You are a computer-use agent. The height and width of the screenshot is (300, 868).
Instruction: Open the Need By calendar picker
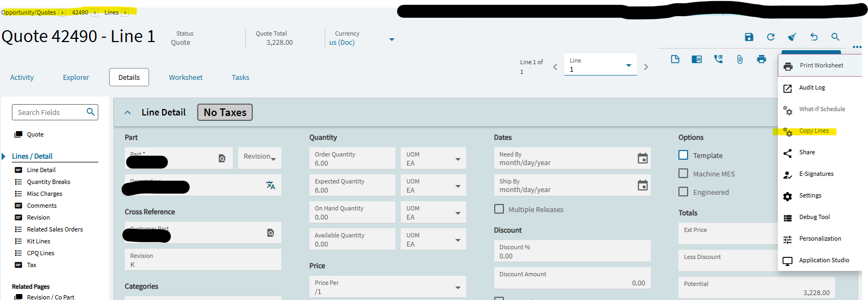tap(643, 158)
